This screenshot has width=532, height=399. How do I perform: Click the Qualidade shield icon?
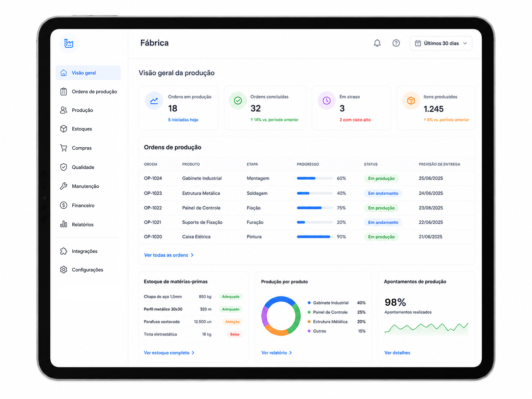coord(64,167)
